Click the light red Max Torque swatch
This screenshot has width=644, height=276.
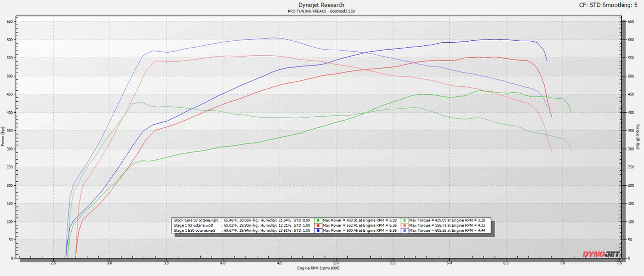(404, 225)
